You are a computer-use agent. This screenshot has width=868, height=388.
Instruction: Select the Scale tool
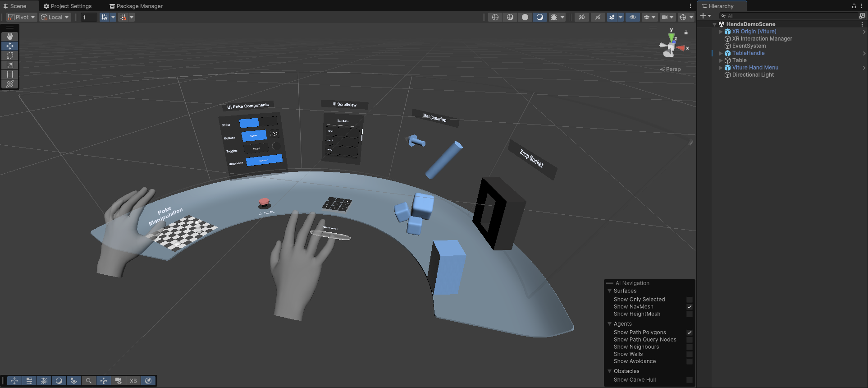tap(10, 65)
